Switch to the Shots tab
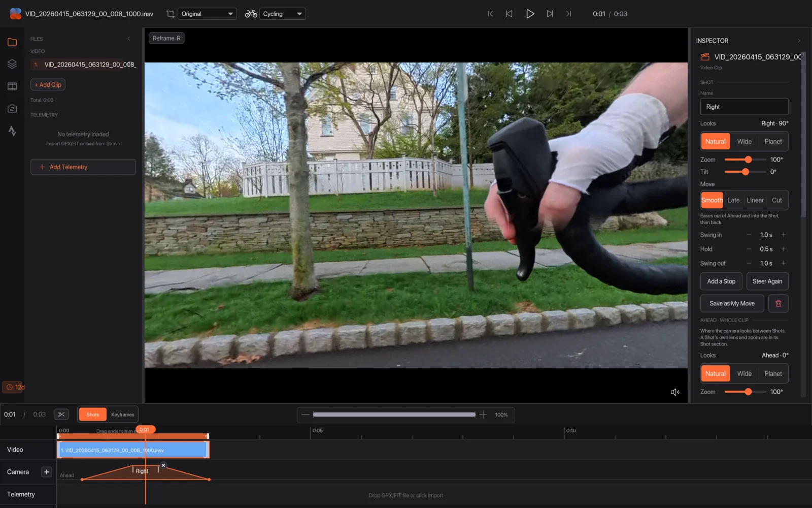812x508 pixels. [93, 415]
